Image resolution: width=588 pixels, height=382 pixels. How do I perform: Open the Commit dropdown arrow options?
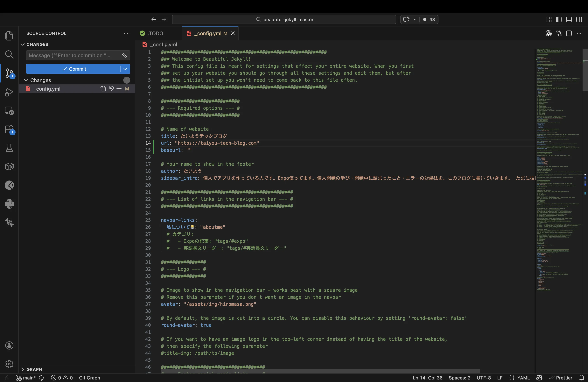click(x=125, y=69)
